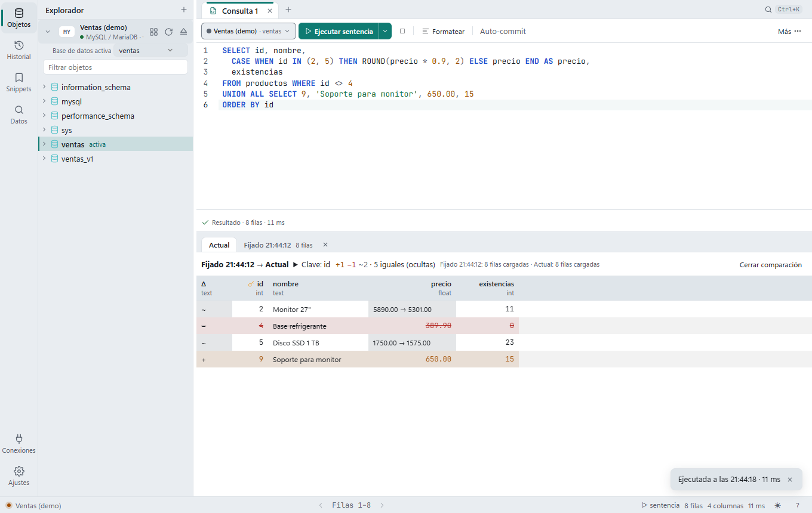Screen dimensions: 812x513
Task: Click Ejecutar sentencia button
Action: (x=339, y=31)
